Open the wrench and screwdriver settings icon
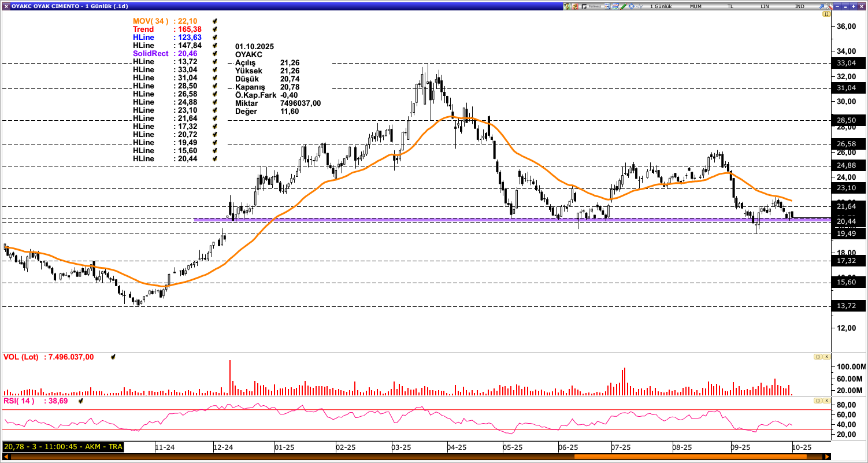Viewport: 868px width, 463px height. [x=829, y=6]
